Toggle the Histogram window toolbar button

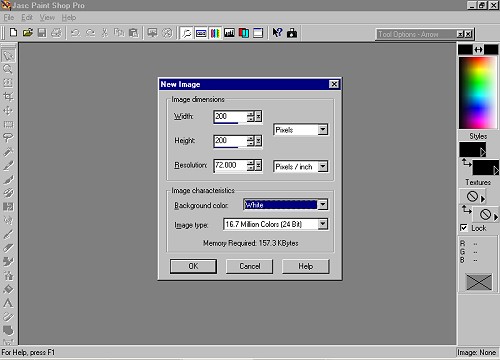[230, 33]
